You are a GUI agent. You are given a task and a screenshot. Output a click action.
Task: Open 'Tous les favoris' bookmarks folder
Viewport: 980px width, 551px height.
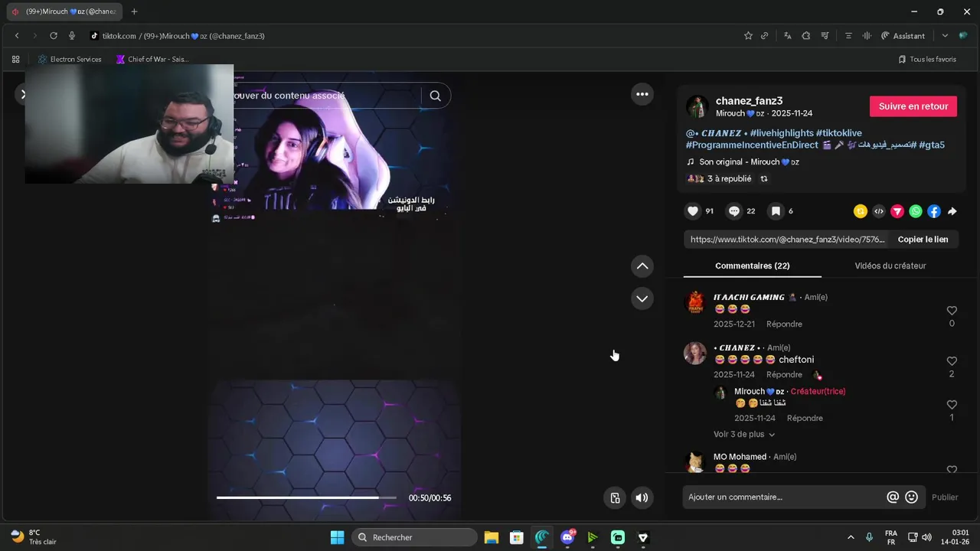pyautogui.click(x=927, y=59)
